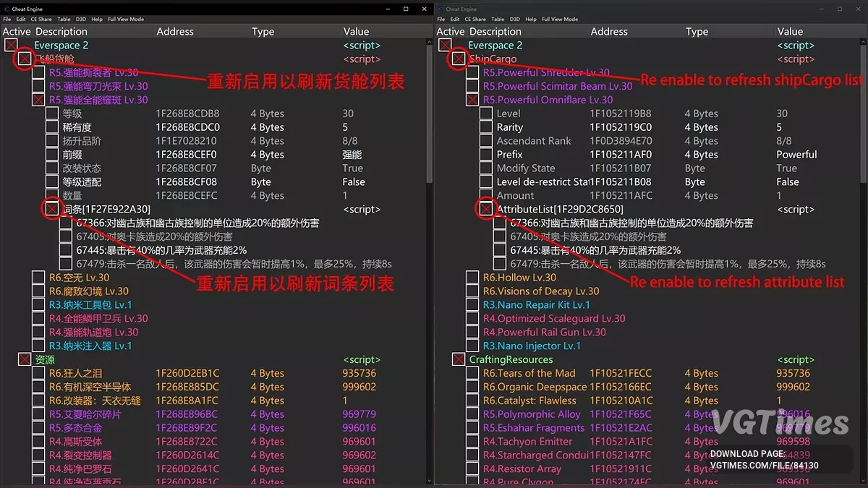Enable the Level row checkbox
This screenshot has width=868, height=488.
pos(486,114)
